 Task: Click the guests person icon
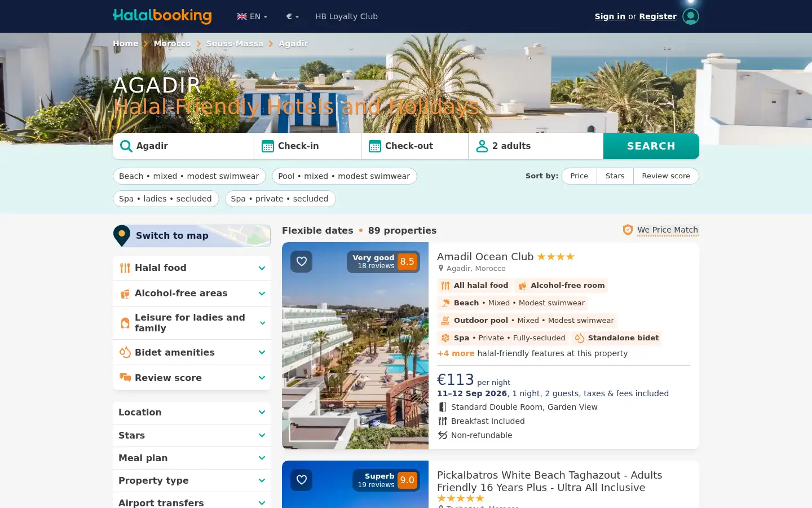coord(482,146)
